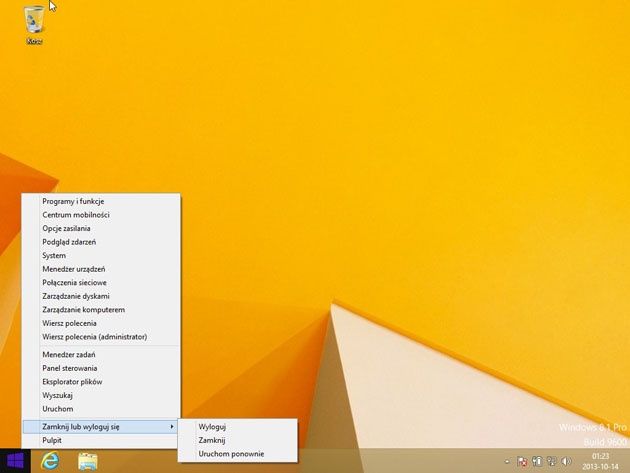Viewport: 630px width, 473px height.
Task: Open Podgląd zdarzeń
Action: [x=102, y=242]
